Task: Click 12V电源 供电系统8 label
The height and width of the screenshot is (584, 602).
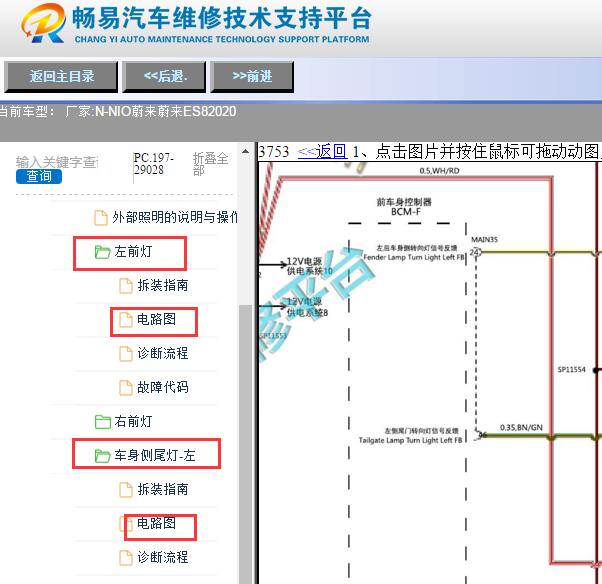Action: pyautogui.click(x=308, y=307)
